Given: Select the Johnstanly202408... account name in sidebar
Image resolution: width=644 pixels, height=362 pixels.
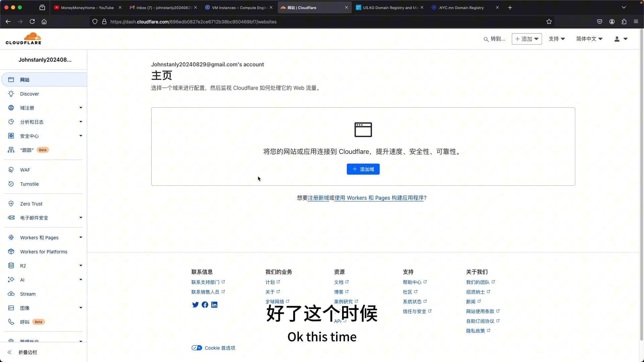Looking at the screenshot, I should click(45, 60).
